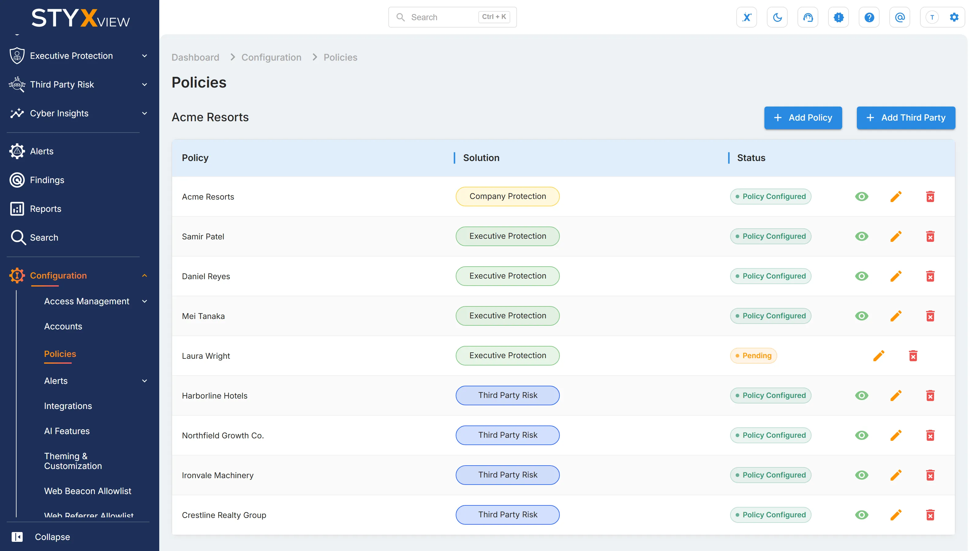980x551 pixels.
Task: Edit the Mei Tanaka policy
Action: [x=896, y=316]
